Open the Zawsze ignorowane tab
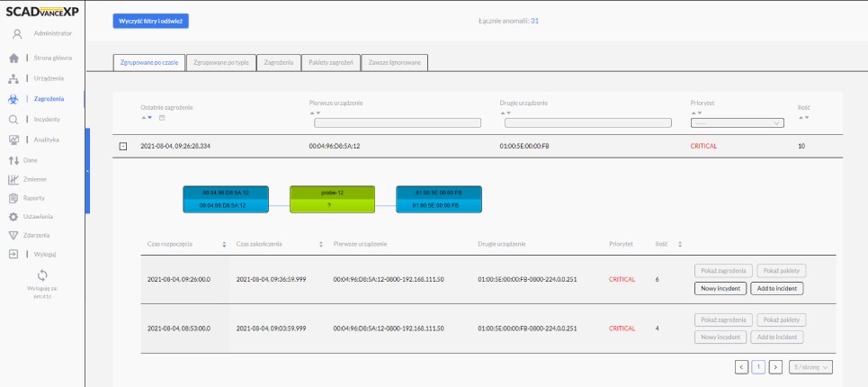 [395, 62]
